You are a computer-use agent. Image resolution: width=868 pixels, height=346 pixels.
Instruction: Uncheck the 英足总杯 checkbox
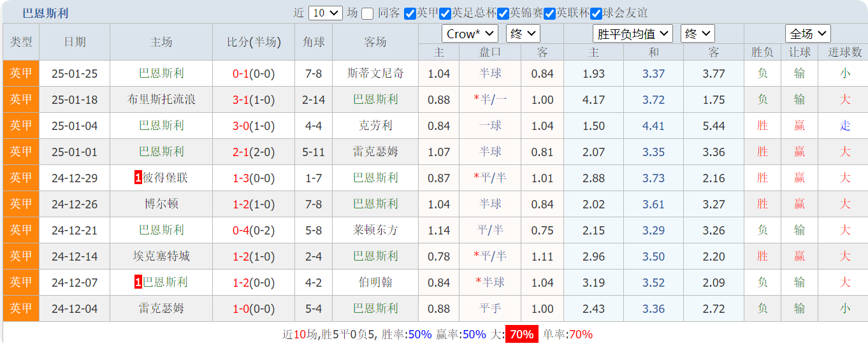tap(445, 13)
